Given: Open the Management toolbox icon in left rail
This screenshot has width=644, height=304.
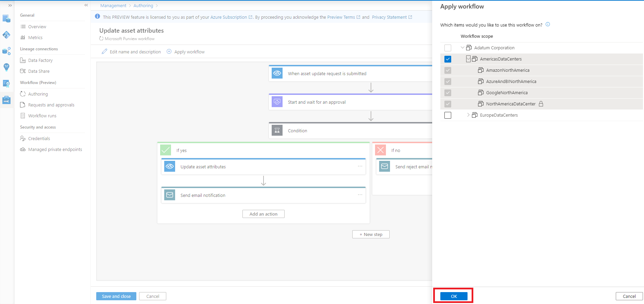Looking at the screenshot, I should 6,100.
